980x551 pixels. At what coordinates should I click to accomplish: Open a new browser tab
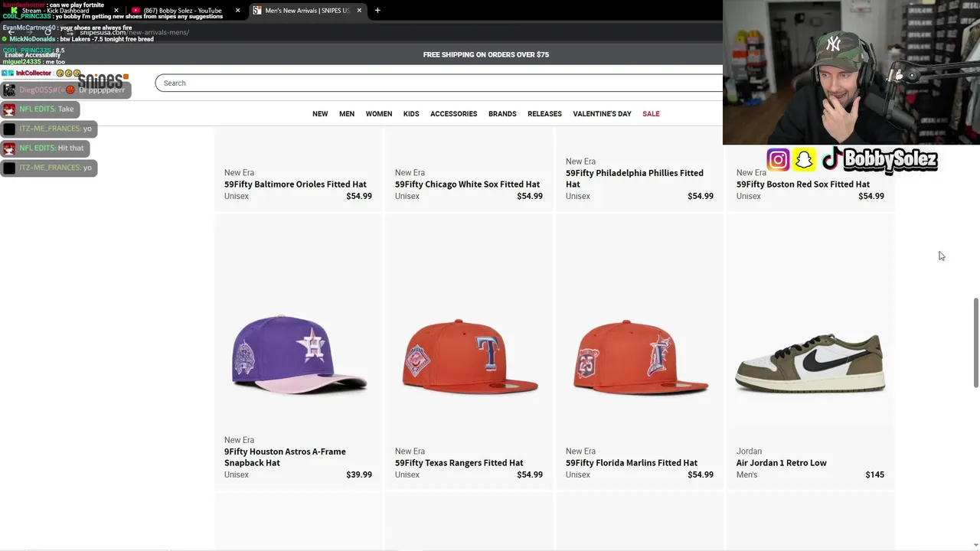377,11
